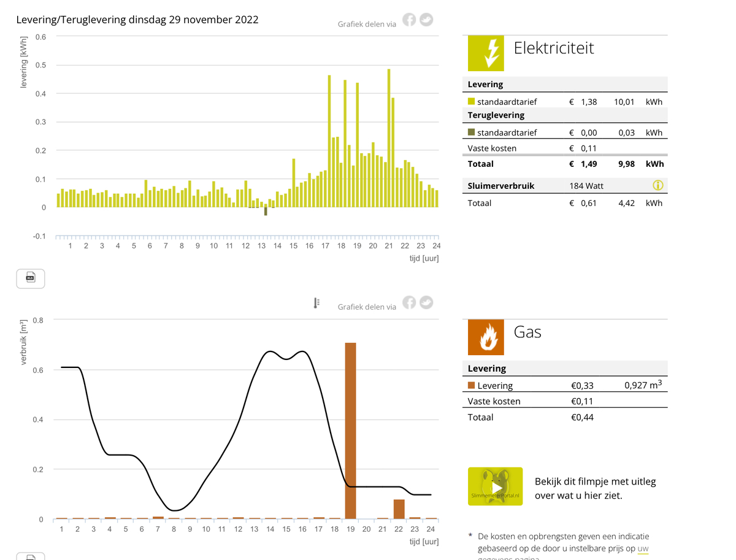Open the info icon beside Sluimerverbruik
The width and height of the screenshot is (736, 560).
tap(658, 185)
